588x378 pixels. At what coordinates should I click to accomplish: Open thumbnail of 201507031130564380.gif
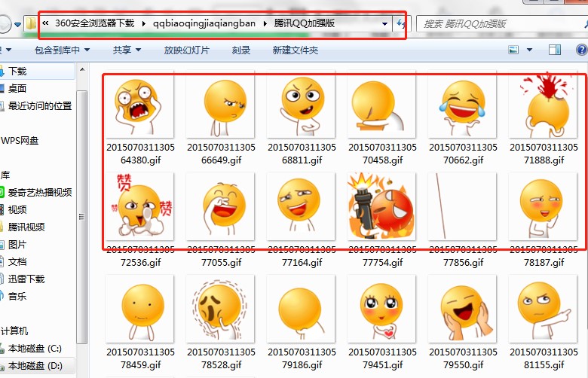(140, 104)
